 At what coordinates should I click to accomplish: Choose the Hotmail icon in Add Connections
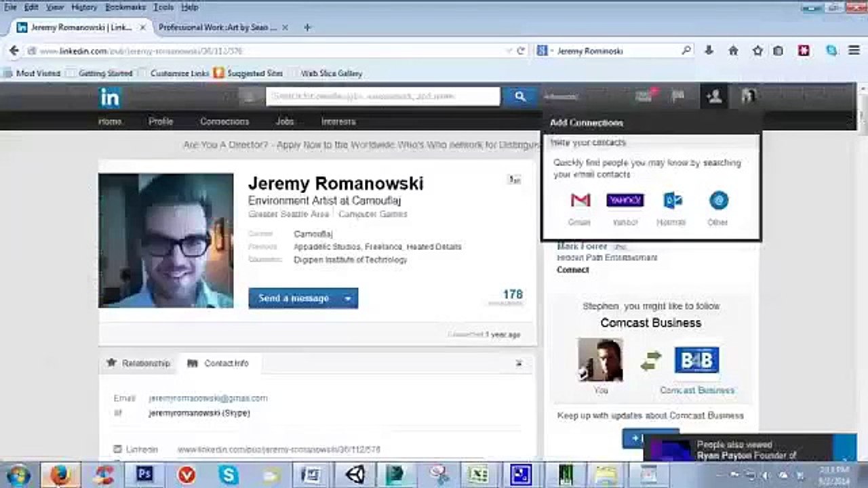point(672,201)
